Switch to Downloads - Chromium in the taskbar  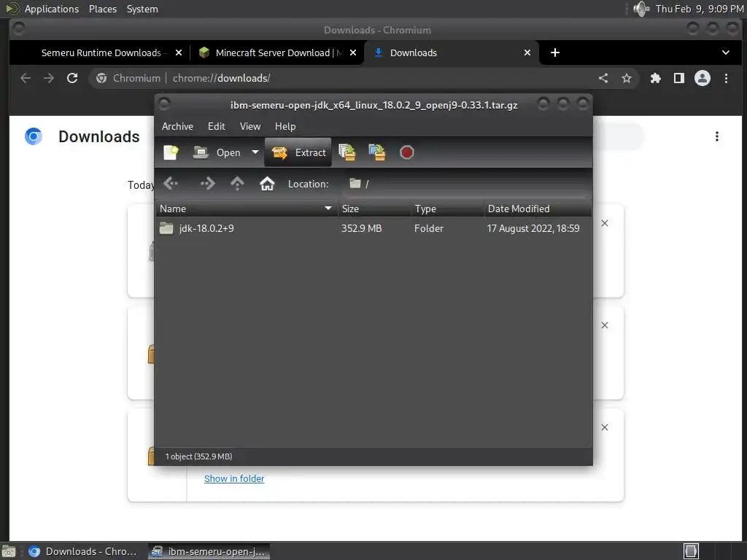click(83, 551)
